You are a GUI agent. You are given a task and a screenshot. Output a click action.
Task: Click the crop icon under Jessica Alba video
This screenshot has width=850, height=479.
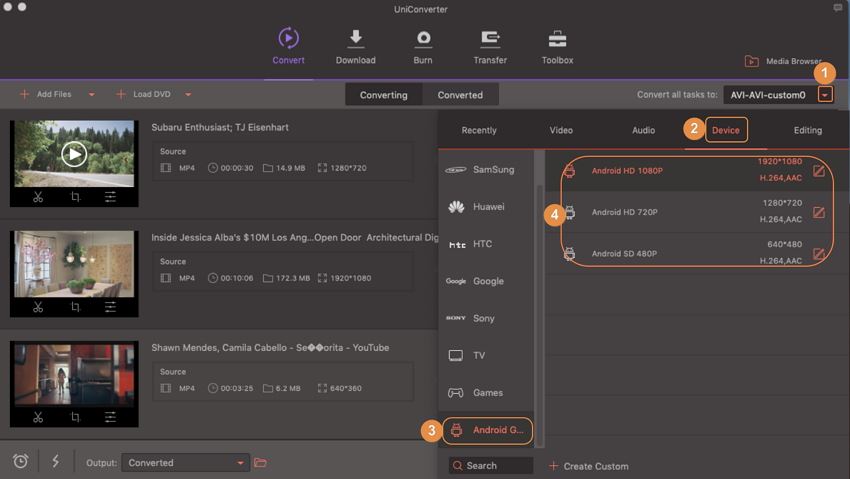[x=75, y=307]
